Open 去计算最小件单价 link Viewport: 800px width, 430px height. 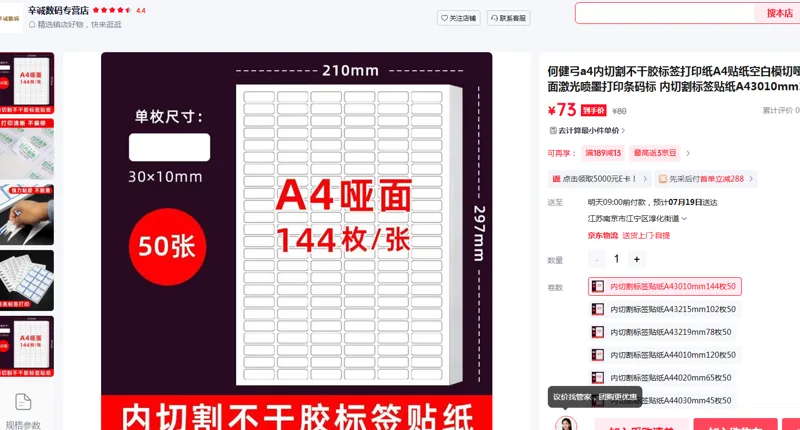(589, 131)
